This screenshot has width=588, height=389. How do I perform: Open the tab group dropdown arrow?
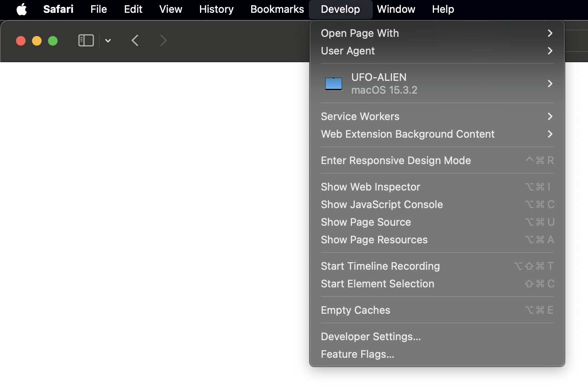point(108,40)
